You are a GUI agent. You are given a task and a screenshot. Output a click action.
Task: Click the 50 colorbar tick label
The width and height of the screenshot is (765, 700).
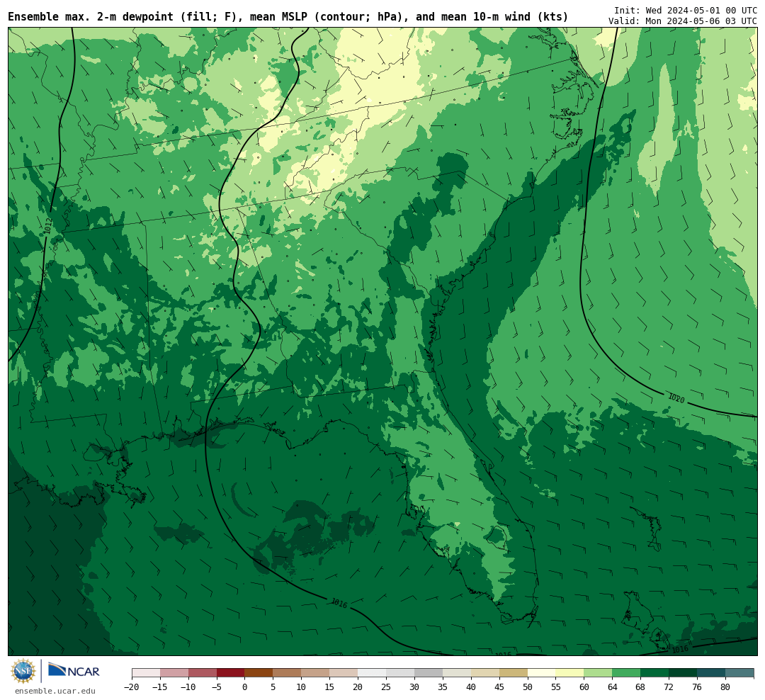pos(528,687)
